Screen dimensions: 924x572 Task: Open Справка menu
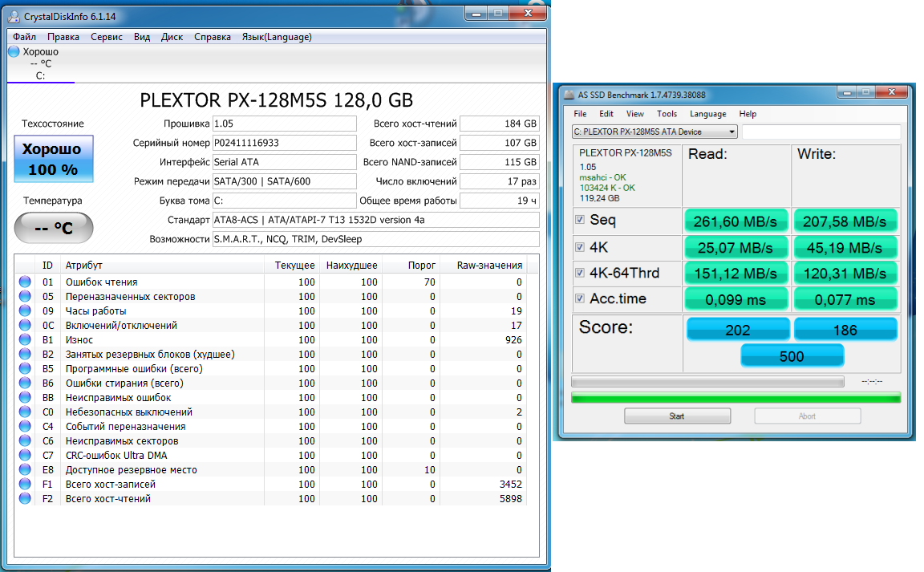[x=213, y=37]
